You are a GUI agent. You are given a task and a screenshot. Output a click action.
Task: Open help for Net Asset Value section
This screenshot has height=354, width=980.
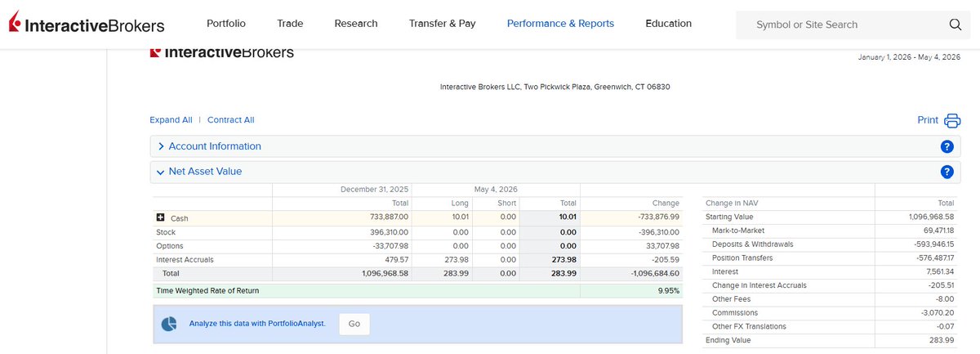point(947,172)
